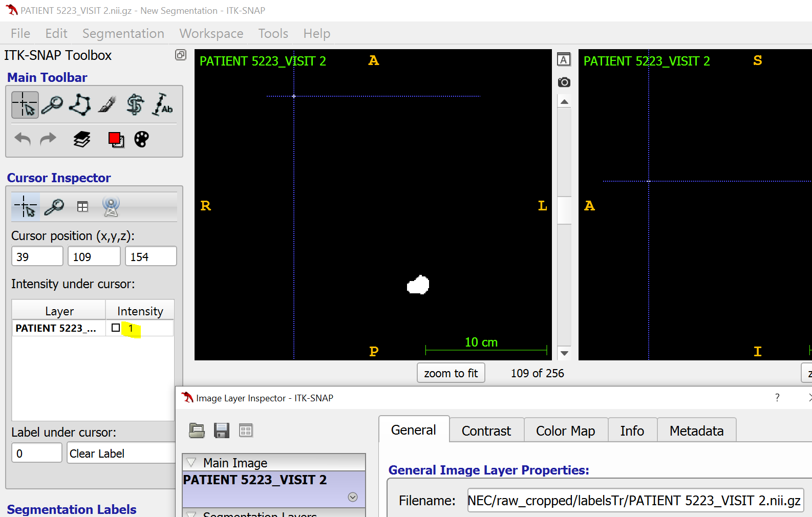
Task: Switch to the Contrast tab
Action: click(x=486, y=430)
